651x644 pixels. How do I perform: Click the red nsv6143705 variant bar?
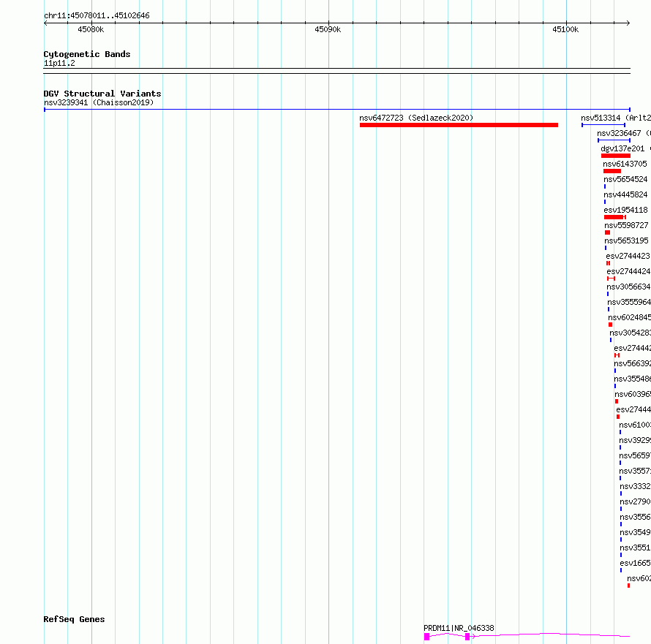pos(612,171)
